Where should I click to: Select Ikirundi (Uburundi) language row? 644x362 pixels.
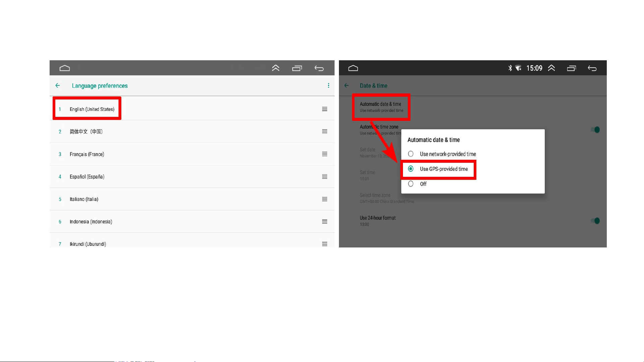click(192, 240)
